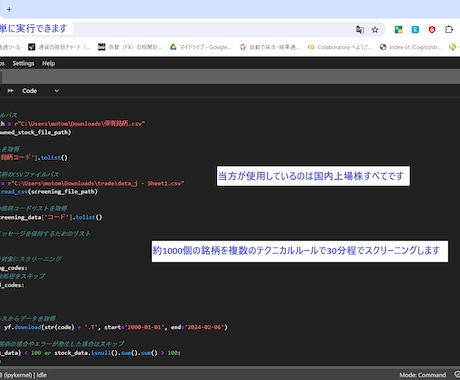This screenshot has height=380, width=460.
Task: Open the Settings menu in Jupyter
Action: tap(23, 63)
